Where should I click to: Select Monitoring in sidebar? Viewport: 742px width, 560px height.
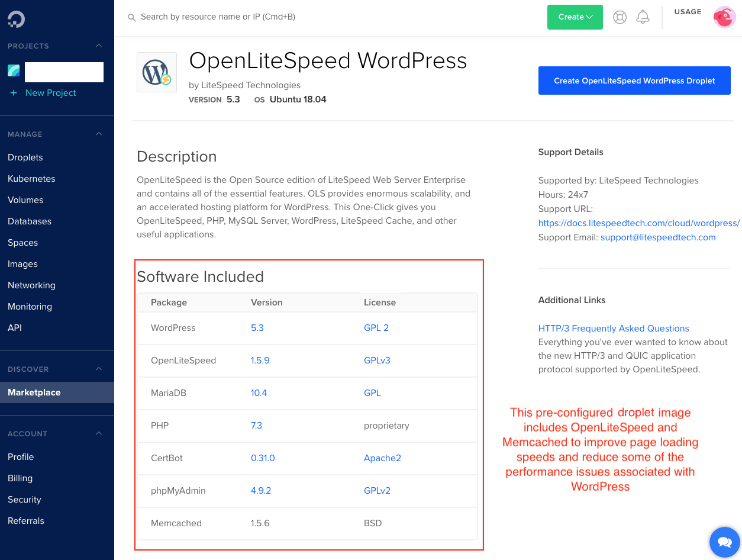click(x=30, y=307)
